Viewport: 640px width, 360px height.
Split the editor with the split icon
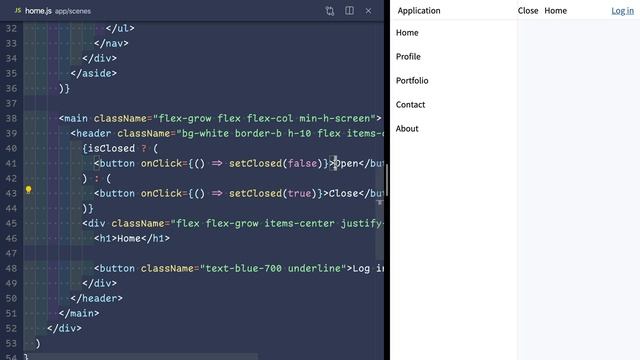349,11
